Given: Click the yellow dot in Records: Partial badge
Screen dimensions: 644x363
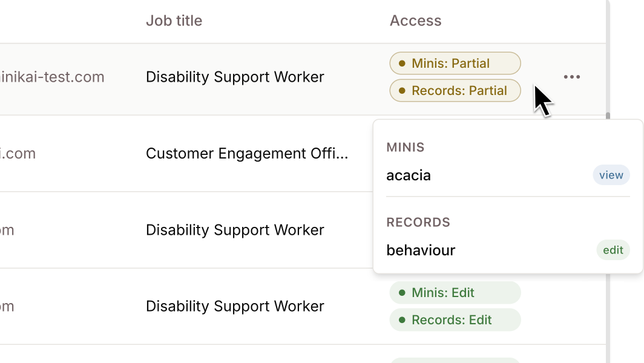Looking at the screenshot, I should (x=401, y=91).
